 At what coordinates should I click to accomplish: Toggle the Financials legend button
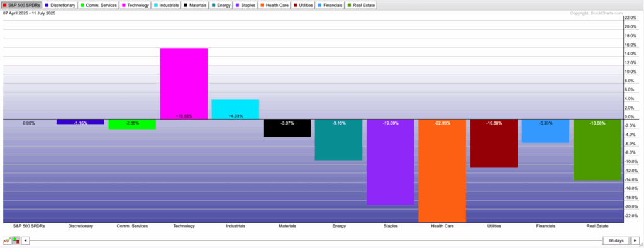coord(331,5)
